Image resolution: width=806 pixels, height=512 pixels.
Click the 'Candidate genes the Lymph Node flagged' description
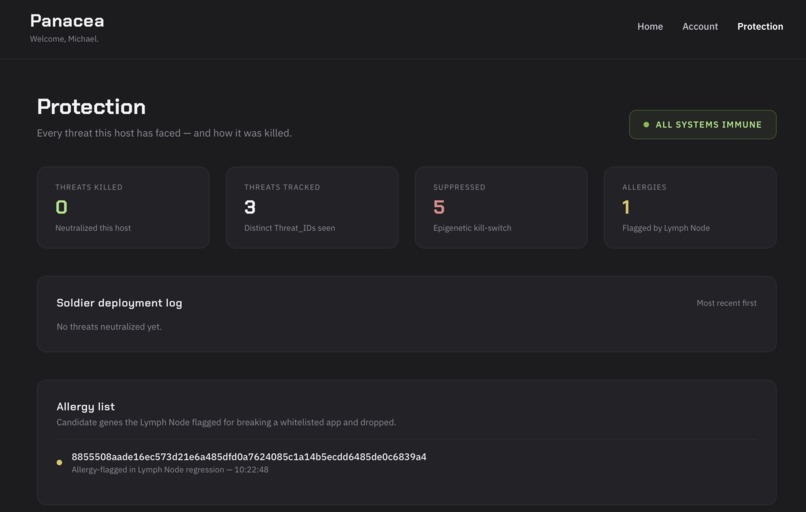click(x=226, y=422)
